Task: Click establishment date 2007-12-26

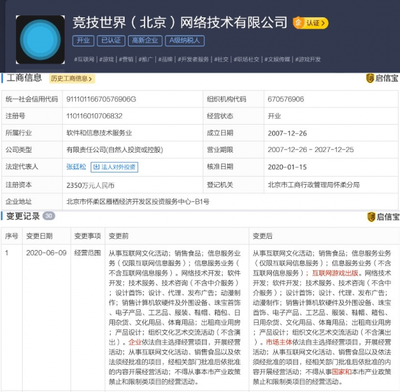Action: pyautogui.click(x=287, y=133)
